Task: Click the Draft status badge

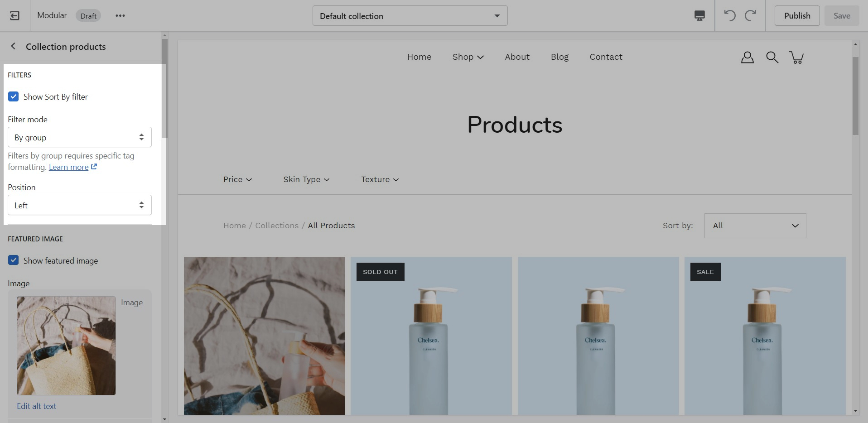Action: [88, 16]
